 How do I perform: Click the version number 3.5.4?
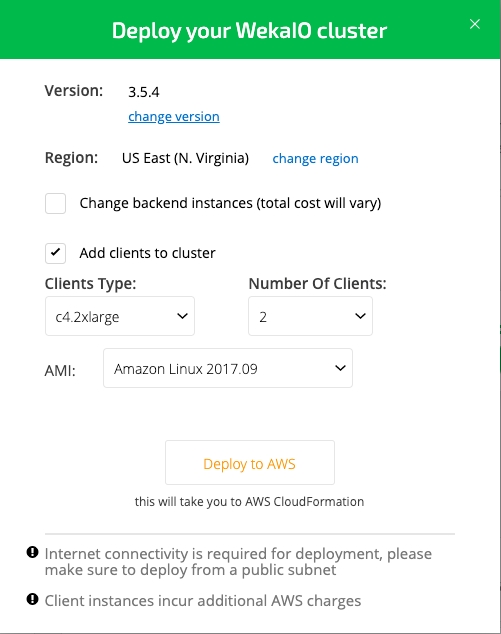click(144, 92)
